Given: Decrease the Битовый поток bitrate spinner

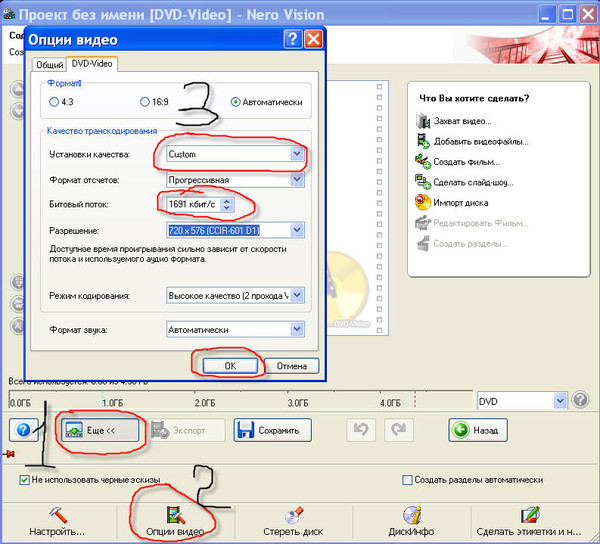Looking at the screenshot, I should (x=227, y=208).
